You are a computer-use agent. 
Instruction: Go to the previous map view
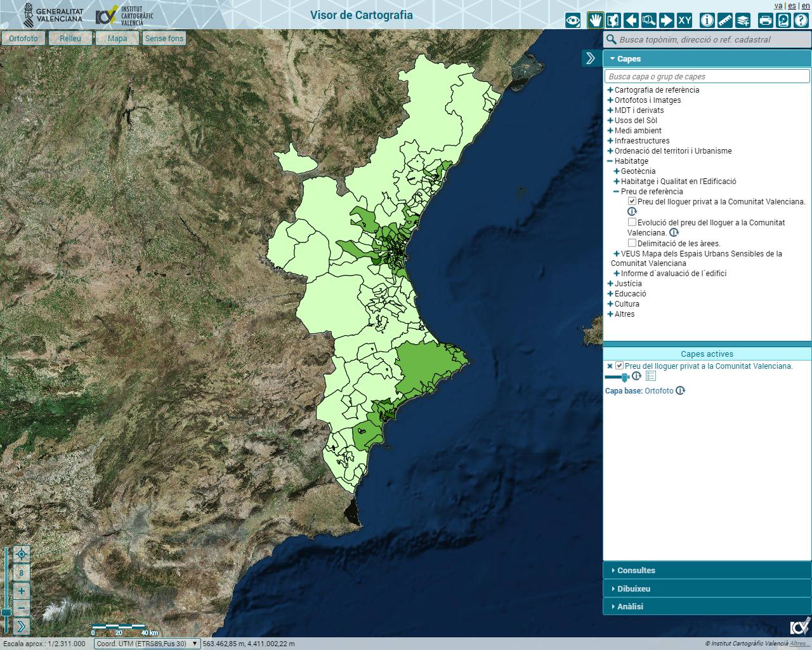(631, 20)
